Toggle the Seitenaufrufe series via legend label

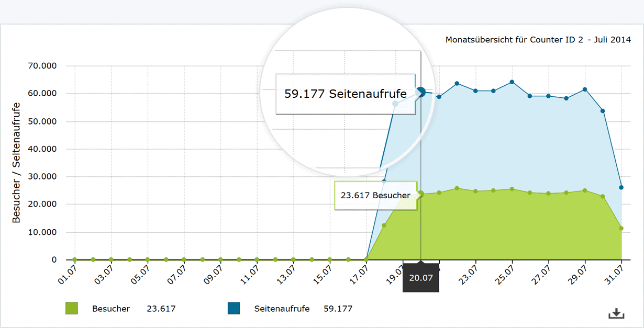pyautogui.click(x=282, y=309)
